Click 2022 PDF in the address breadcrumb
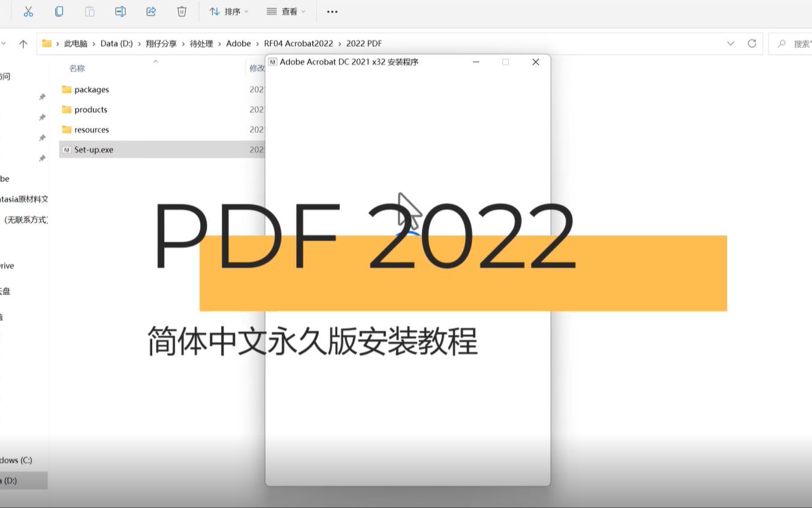The image size is (812, 508). (364, 44)
